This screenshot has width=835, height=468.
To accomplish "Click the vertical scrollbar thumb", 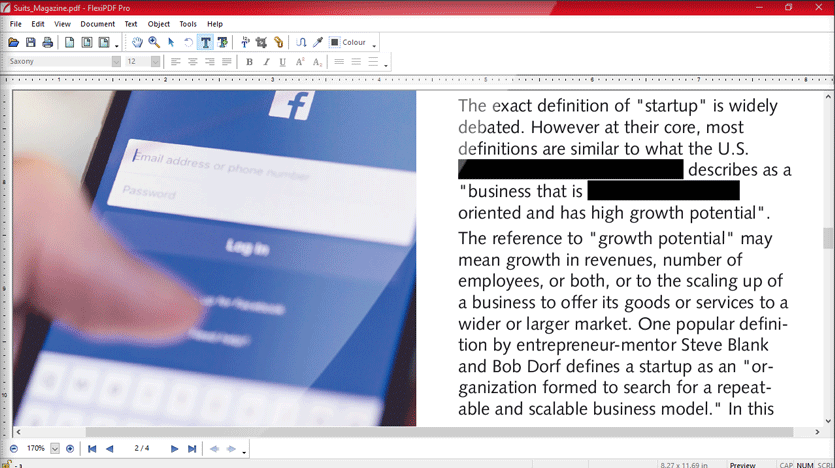I will point(828,238).
